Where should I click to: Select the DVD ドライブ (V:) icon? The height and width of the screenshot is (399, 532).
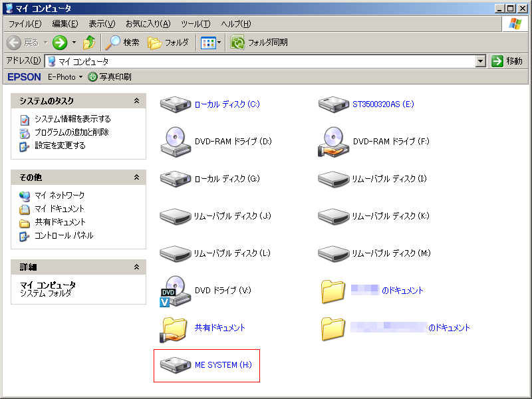pyautogui.click(x=176, y=291)
